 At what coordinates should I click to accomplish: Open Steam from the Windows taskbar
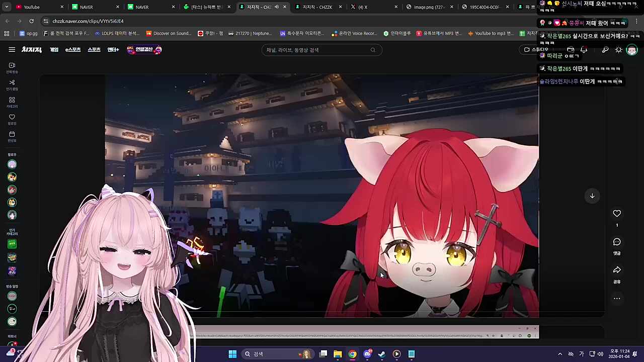click(x=382, y=354)
